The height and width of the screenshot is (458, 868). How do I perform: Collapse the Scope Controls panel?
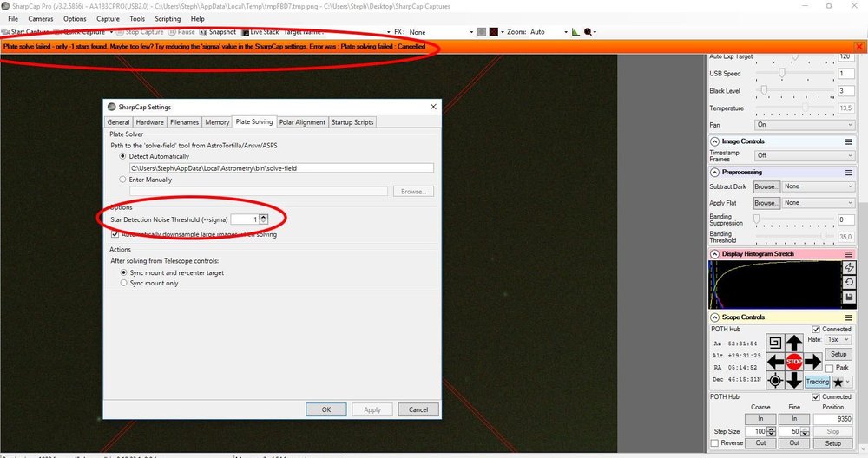point(714,317)
